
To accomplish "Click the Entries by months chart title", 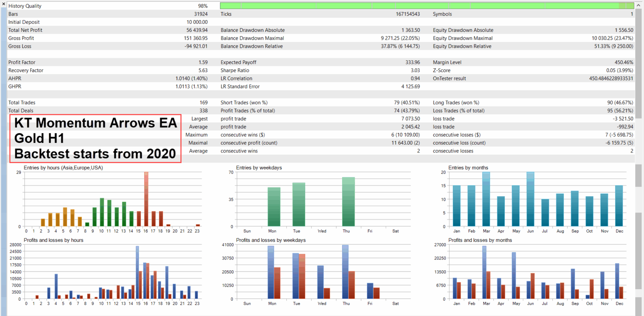I will tap(468, 168).
